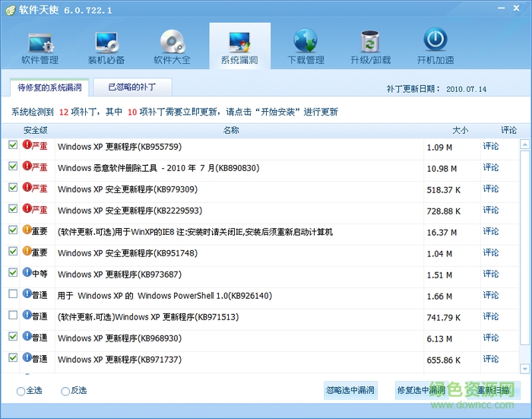Switch to the 待修复的系统漏洞 tab
Image resolution: width=532 pixels, height=419 pixels.
(x=49, y=87)
